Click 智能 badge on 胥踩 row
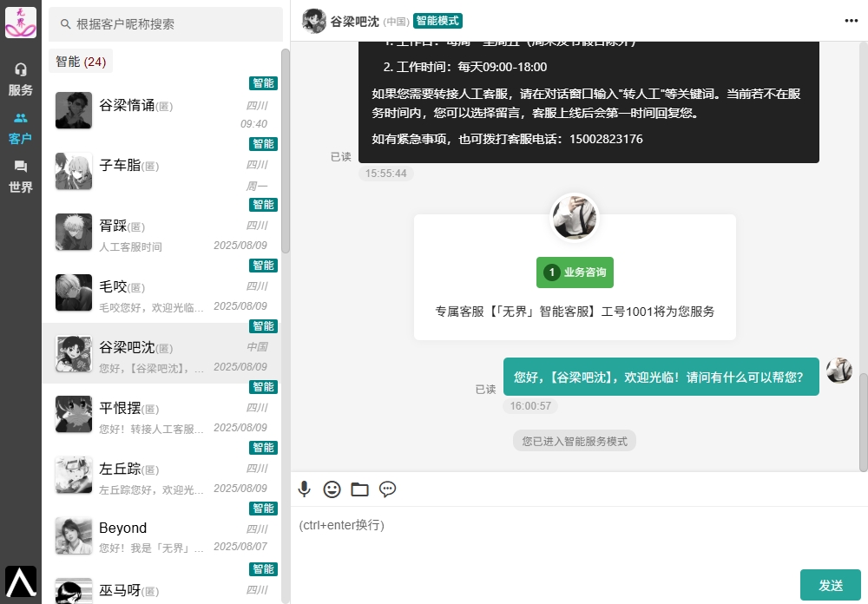 tap(264, 205)
